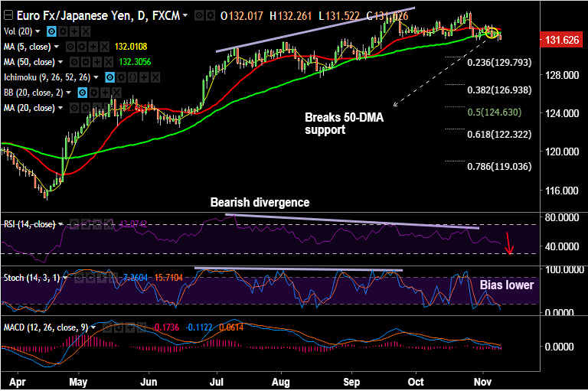Viewport: 588px width, 391px height.
Task: Expand dropdown arrow next to FXCM symbol title
Action: (185, 15)
